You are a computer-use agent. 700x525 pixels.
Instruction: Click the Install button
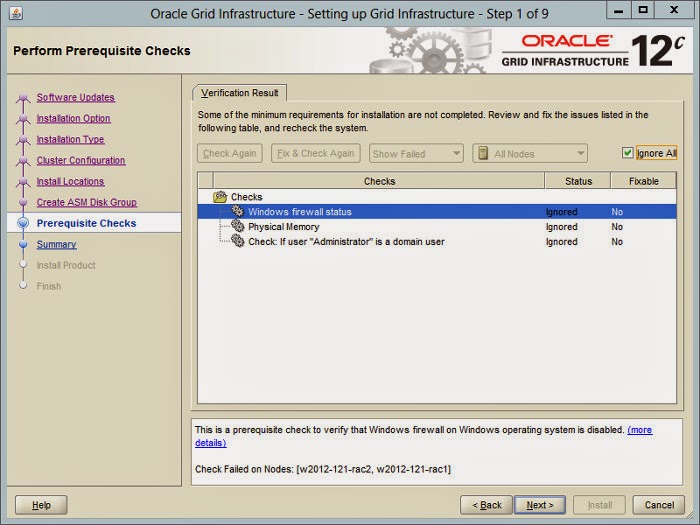(x=600, y=505)
